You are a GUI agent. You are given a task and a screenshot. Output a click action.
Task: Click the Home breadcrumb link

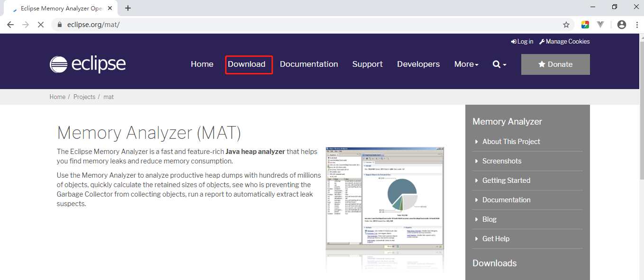tap(57, 97)
